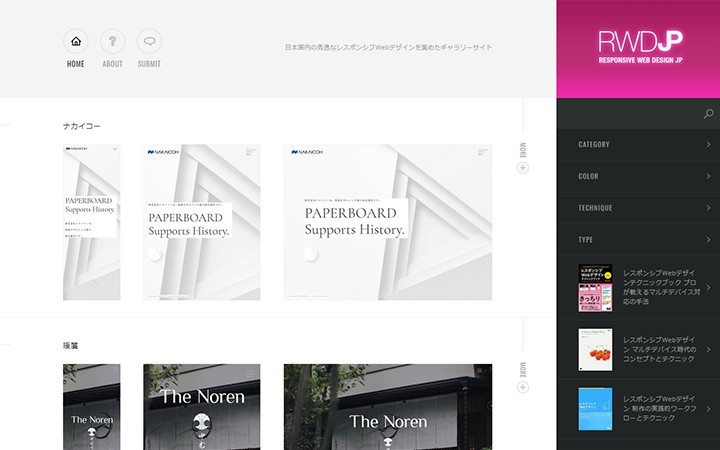Click the search magnifier icon in sidebar

coord(709,113)
